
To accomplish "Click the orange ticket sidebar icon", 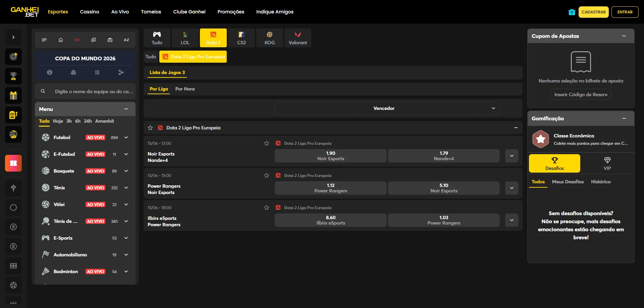I will click(13, 163).
